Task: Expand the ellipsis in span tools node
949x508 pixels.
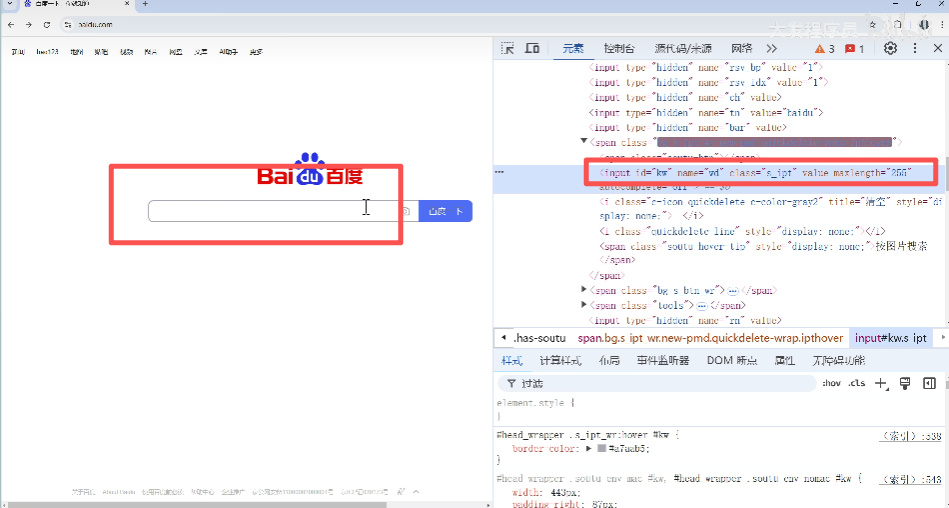Action: pyautogui.click(x=701, y=306)
